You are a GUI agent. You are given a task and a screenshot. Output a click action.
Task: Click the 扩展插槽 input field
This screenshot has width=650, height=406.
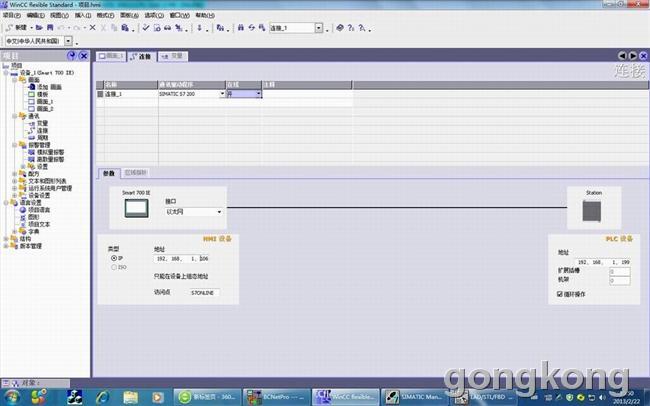pos(620,272)
